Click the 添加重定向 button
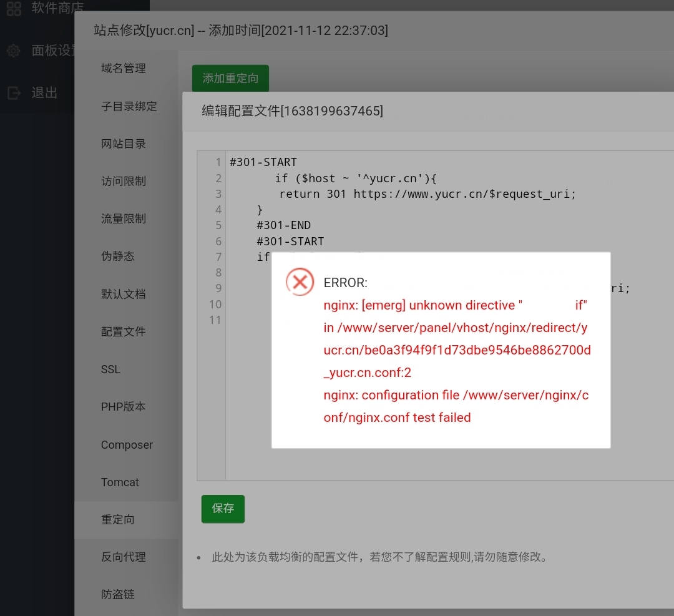This screenshot has width=674, height=616. click(230, 78)
